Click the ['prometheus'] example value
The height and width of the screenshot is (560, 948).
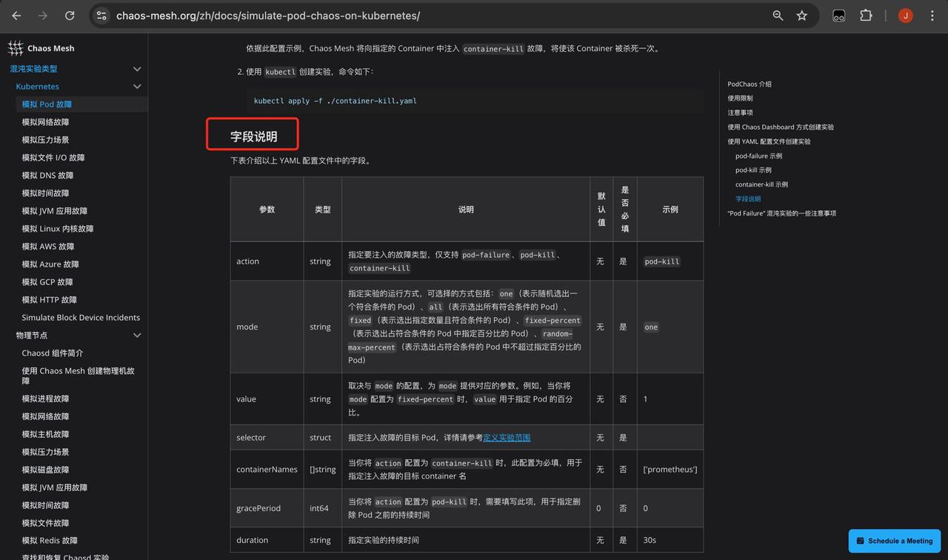pyautogui.click(x=670, y=470)
